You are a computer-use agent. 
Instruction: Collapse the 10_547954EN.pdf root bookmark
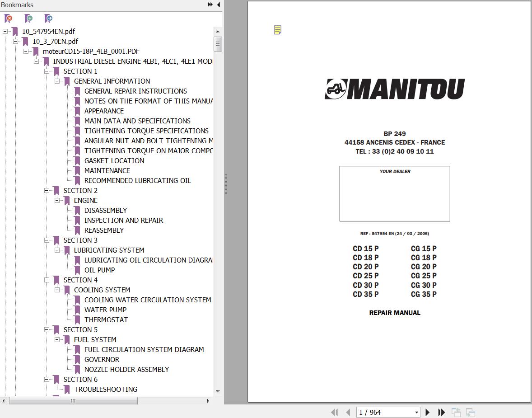click(5, 31)
